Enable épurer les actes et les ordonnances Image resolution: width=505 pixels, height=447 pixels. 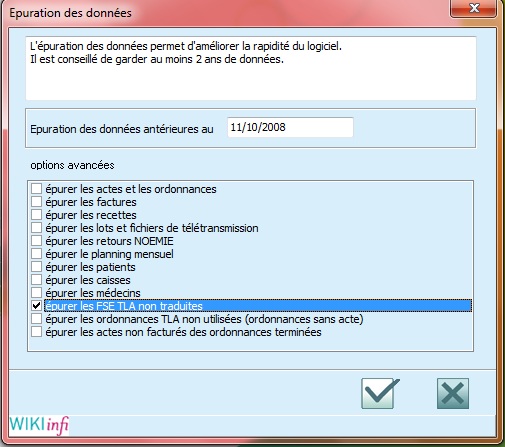click(x=36, y=189)
